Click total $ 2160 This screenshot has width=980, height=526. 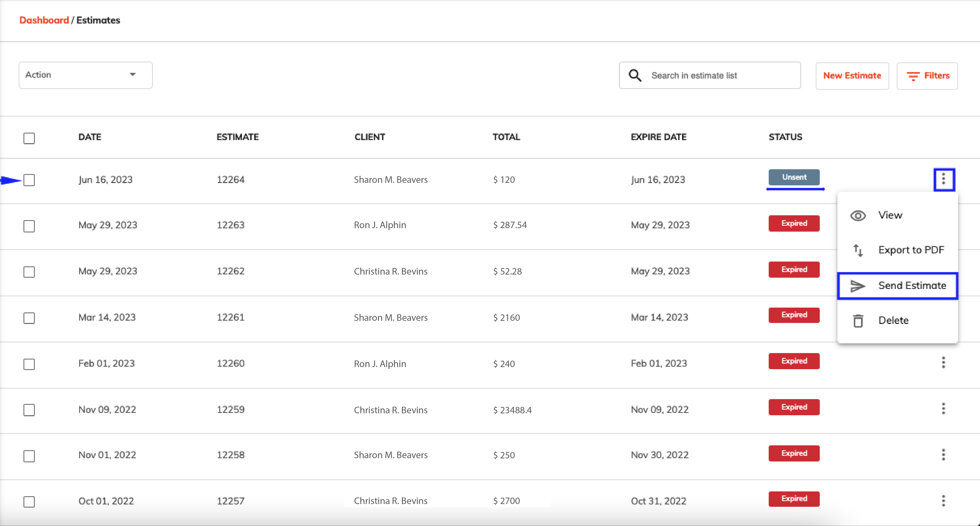point(506,318)
